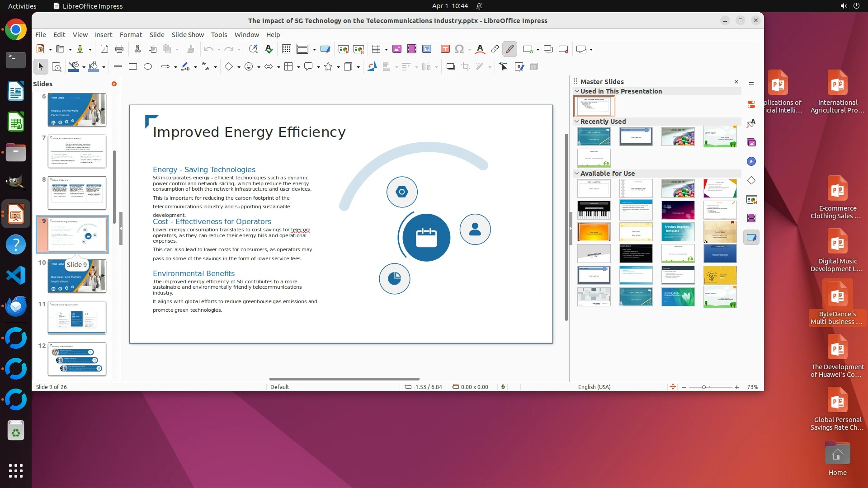Open the Display Views dropdown arrow
The height and width of the screenshot is (488, 868).
click(314, 50)
